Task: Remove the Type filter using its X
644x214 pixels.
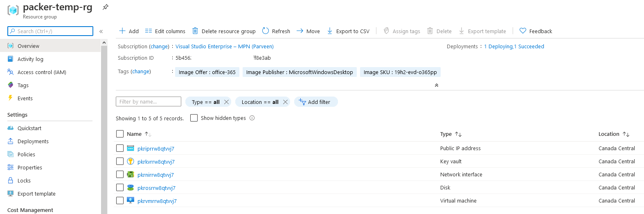Action: [226, 102]
